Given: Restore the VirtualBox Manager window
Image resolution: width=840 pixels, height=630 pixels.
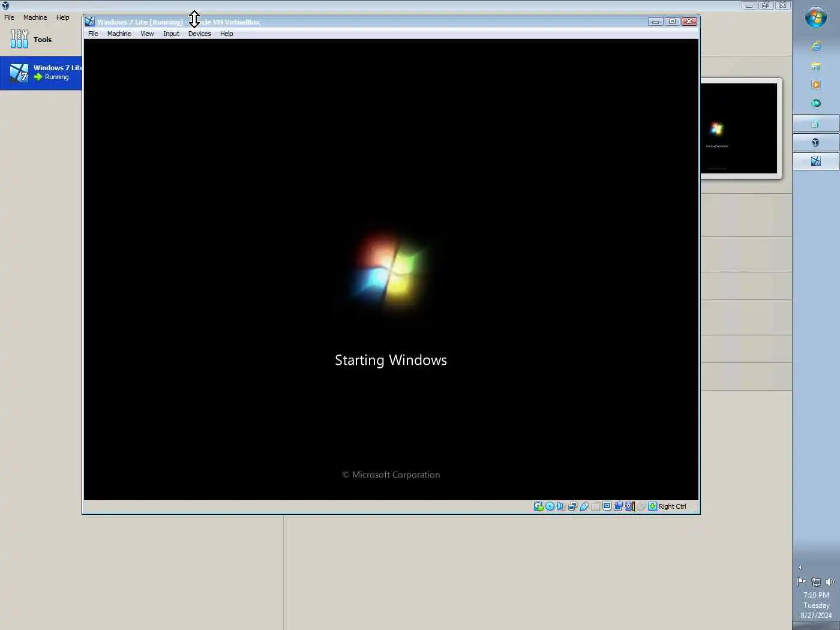Looking at the screenshot, I should pos(766,5).
